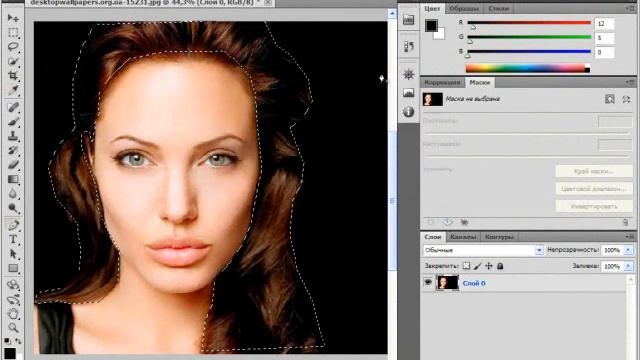Open the Info panel icon
This screenshot has height=360, width=640.
409,111
